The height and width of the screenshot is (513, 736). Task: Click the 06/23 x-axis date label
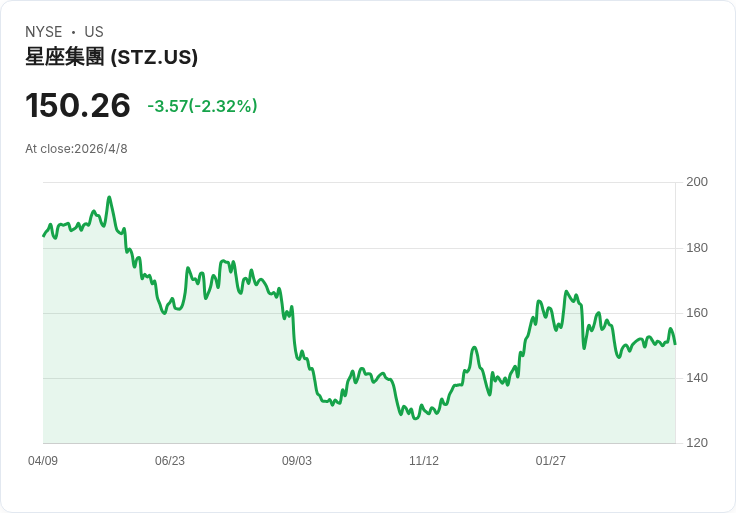170,461
